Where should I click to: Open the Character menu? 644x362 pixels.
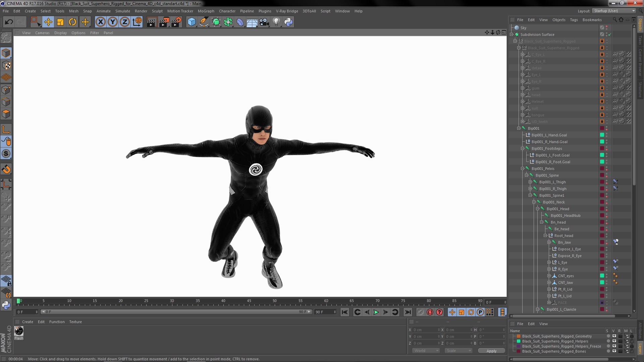(x=227, y=11)
